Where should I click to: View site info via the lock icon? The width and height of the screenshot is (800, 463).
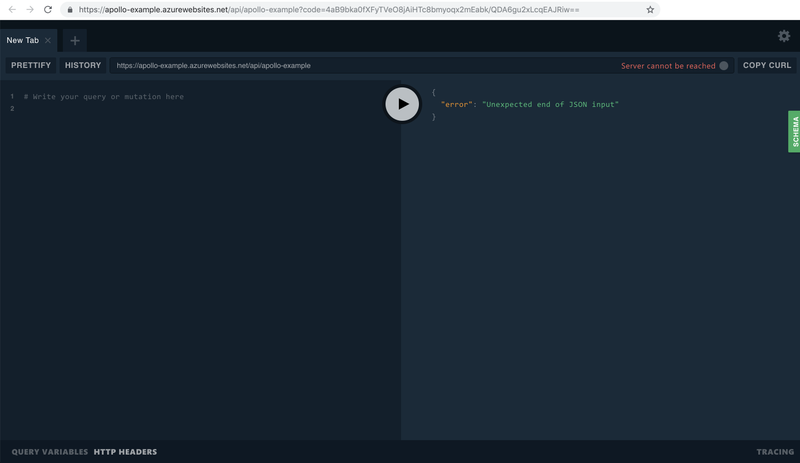coord(69,9)
